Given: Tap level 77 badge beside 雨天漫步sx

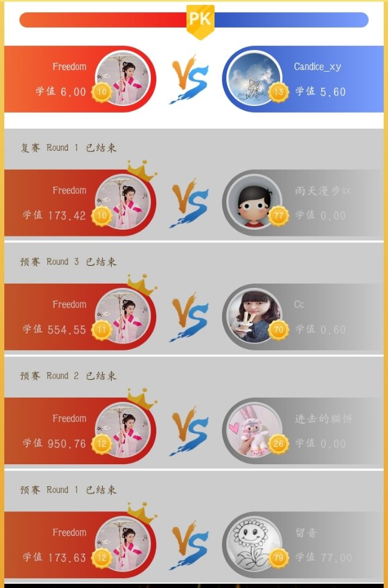Looking at the screenshot, I should point(278,216).
